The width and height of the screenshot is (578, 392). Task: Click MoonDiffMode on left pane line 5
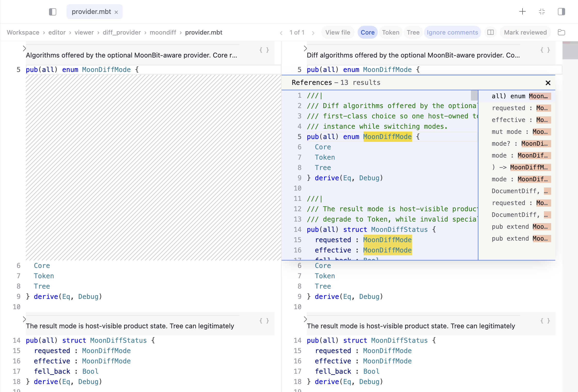pos(106,70)
